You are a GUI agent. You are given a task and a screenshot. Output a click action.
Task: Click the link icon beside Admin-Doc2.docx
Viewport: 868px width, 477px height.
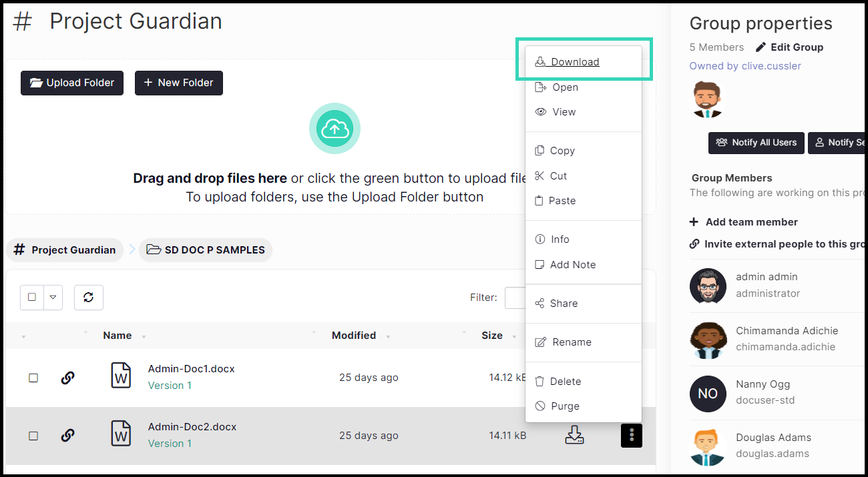click(x=67, y=436)
